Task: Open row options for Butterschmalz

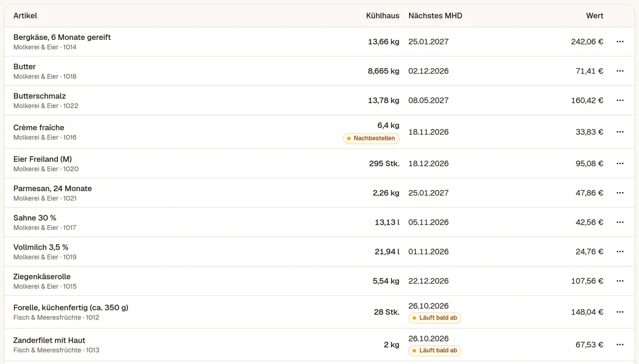Action: click(620, 100)
